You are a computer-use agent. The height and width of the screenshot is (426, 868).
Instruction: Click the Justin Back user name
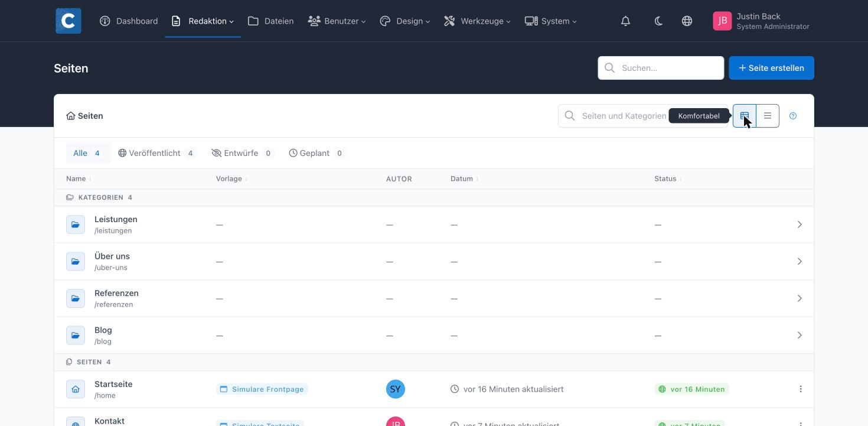pyautogui.click(x=758, y=17)
